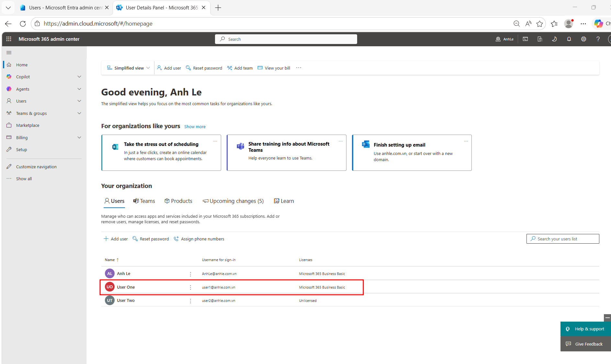The height and width of the screenshot is (364, 611).
Task: Go to Home in sidebar
Action: 22,65
